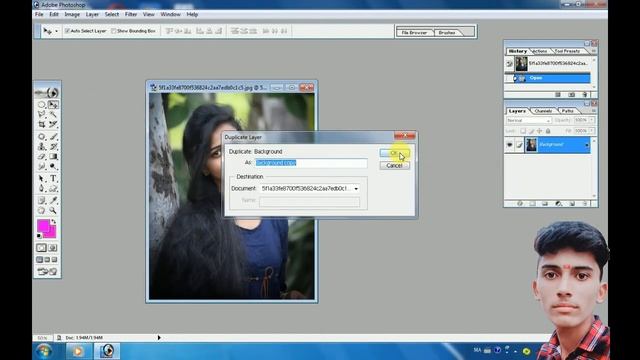
Task: Open the layer Opacity dropdown arrow
Action: click(x=592, y=120)
